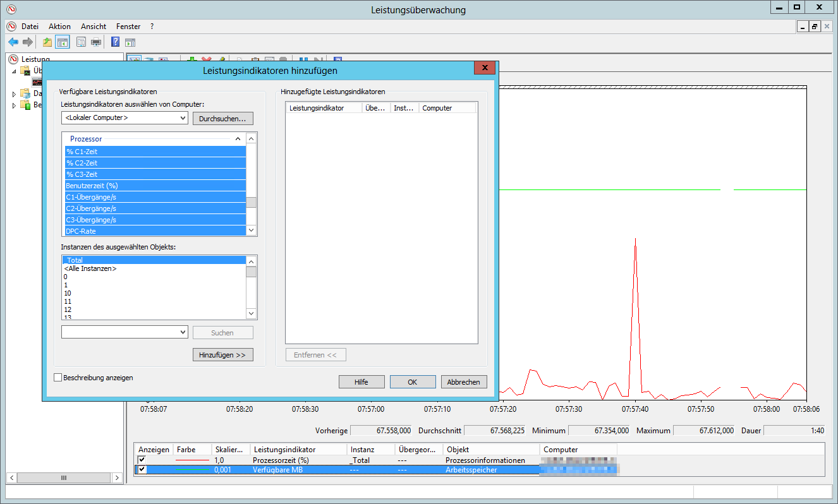Open help via blue question mark icon

tap(115, 42)
